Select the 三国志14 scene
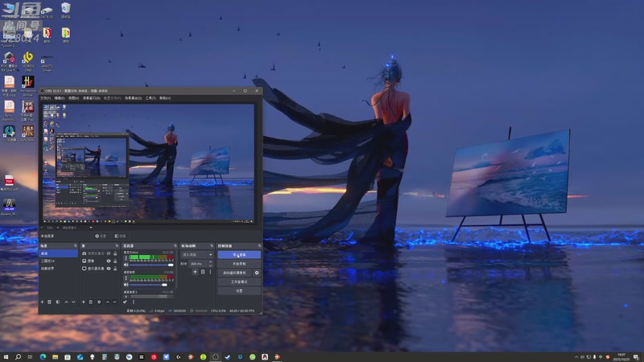This screenshot has height=362, width=644. [58, 261]
